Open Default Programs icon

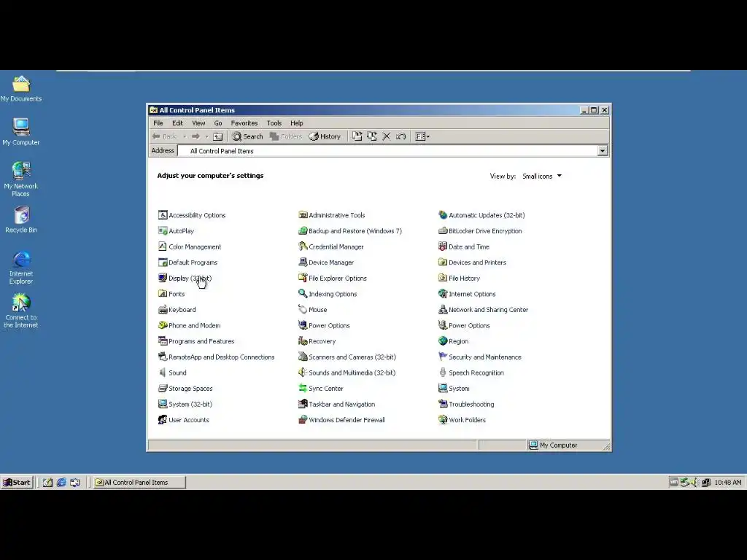163,262
